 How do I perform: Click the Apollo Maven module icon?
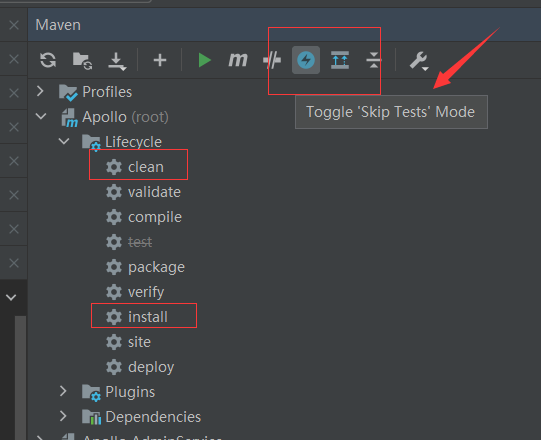(x=69, y=118)
